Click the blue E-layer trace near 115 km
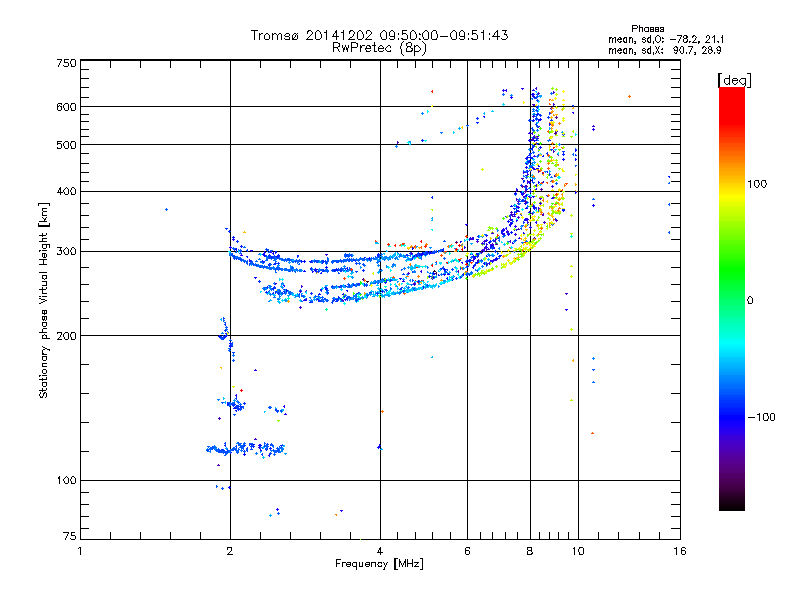800x600 pixels. pyautogui.click(x=246, y=449)
